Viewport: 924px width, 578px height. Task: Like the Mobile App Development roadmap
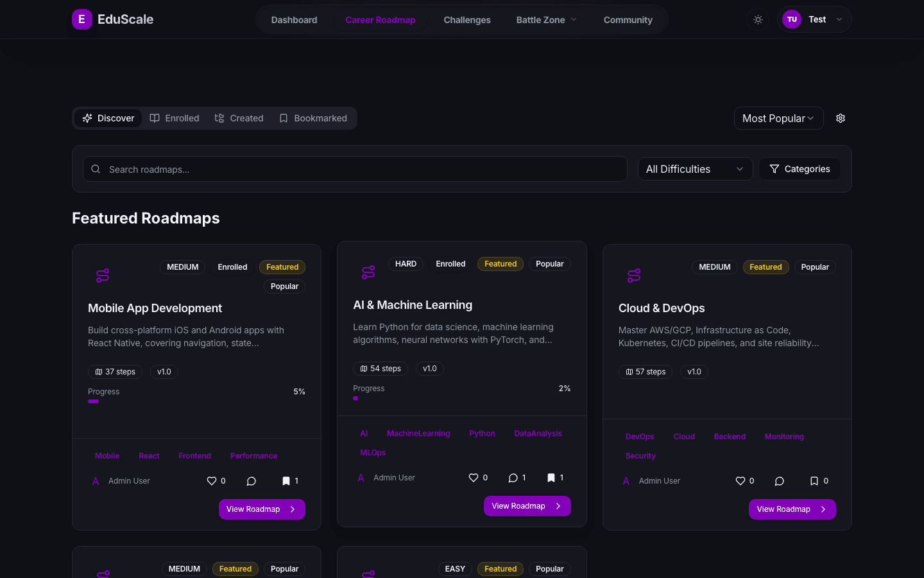click(212, 480)
